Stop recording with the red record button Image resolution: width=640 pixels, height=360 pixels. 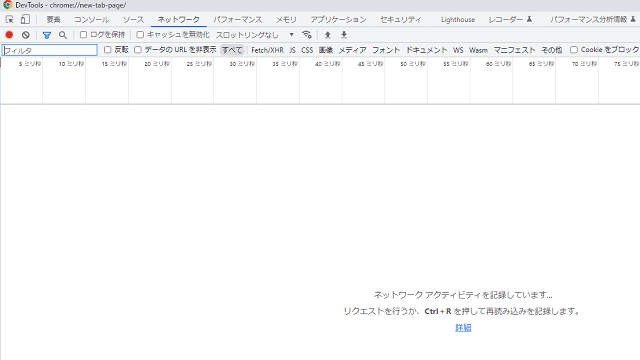(x=9, y=35)
